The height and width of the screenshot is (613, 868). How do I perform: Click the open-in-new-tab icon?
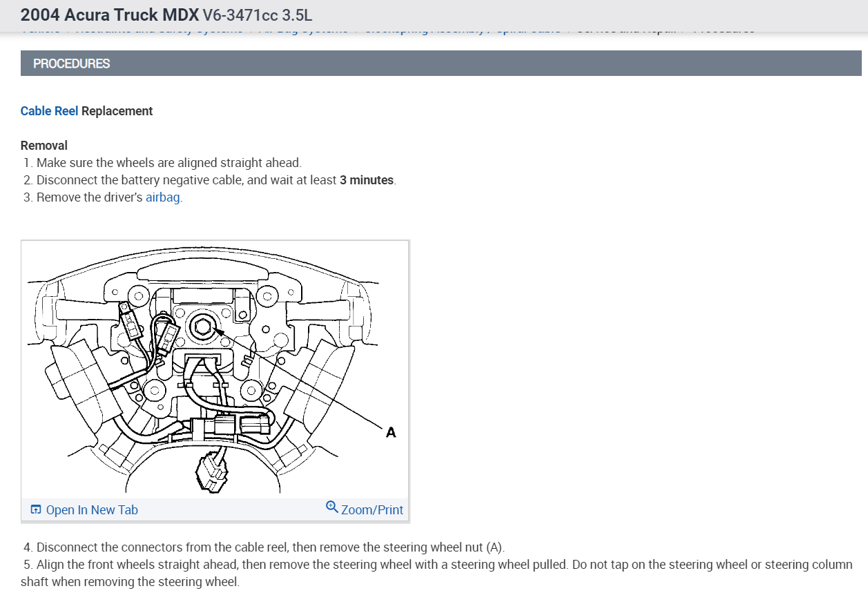tap(36, 510)
